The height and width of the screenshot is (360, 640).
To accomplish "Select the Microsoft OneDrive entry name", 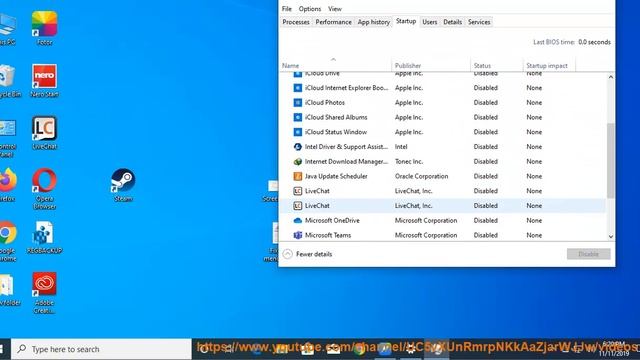I will pyautogui.click(x=332, y=220).
